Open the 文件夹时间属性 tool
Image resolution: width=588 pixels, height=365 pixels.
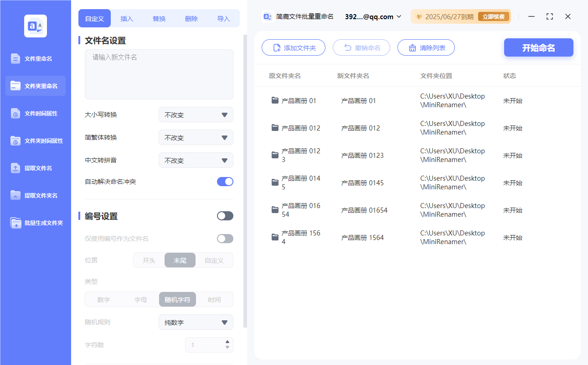point(35,141)
